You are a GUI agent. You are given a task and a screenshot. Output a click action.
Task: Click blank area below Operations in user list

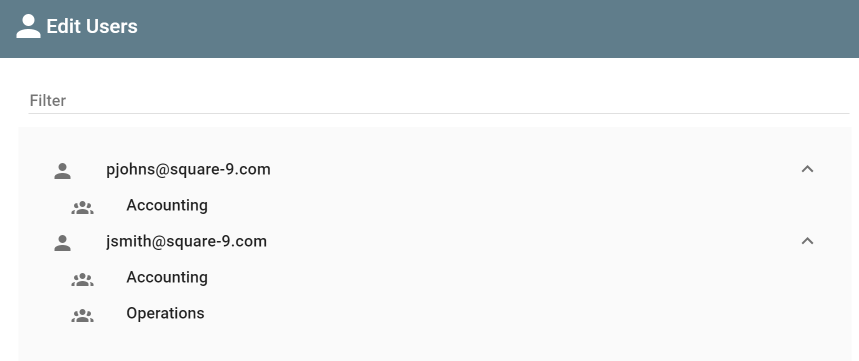[x=435, y=343]
